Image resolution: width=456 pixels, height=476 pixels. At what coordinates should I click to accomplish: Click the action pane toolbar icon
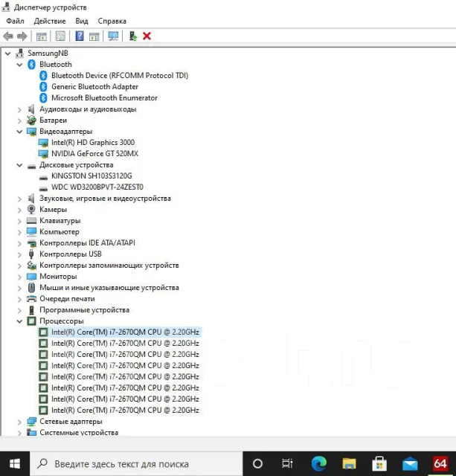pos(94,36)
